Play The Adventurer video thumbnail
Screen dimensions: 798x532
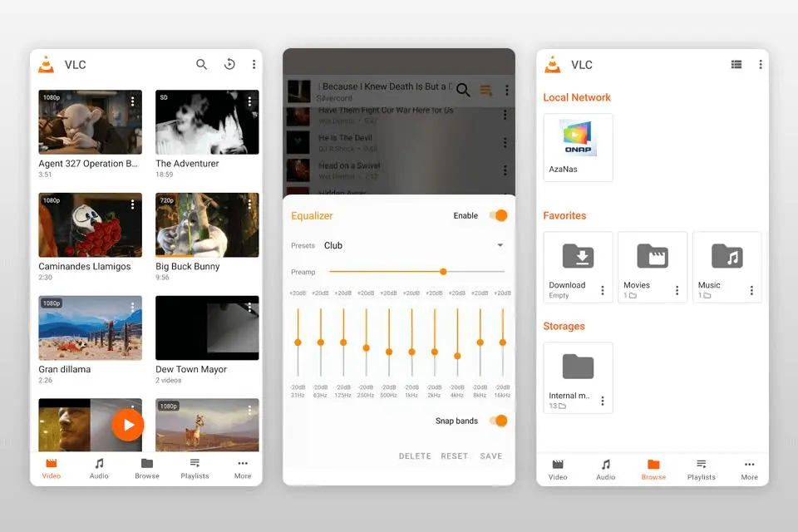207,122
